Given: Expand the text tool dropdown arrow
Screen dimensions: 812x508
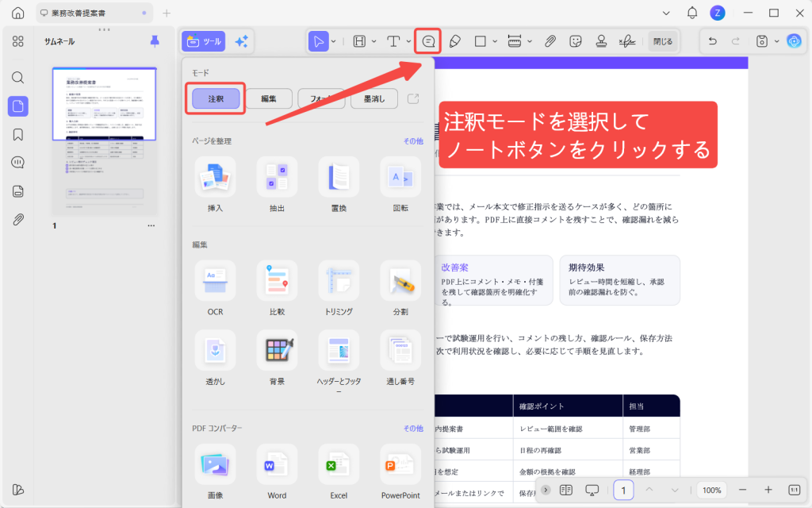Looking at the screenshot, I should pyautogui.click(x=408, y=41).
